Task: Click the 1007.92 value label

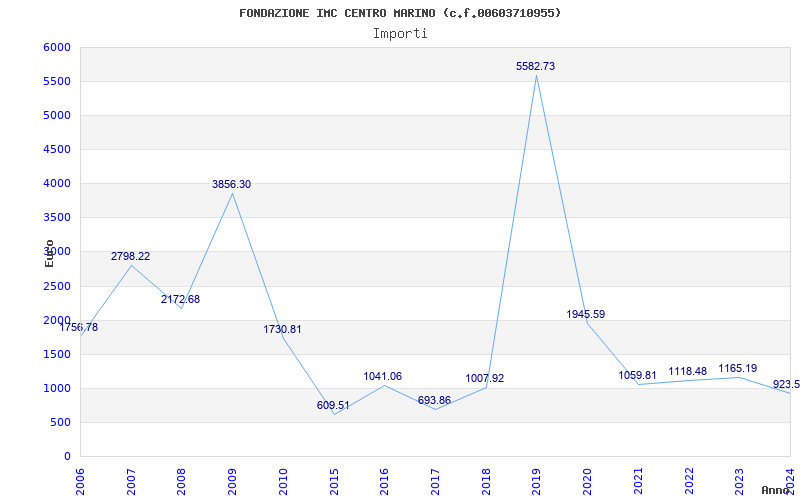Action: [x=485, y=379]
